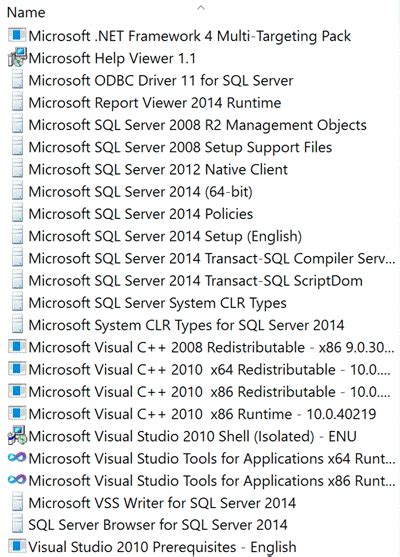Sort the list by the Name column header
Image resolution: width=400 pixels, height=557 pixels.
coord(26,13)
